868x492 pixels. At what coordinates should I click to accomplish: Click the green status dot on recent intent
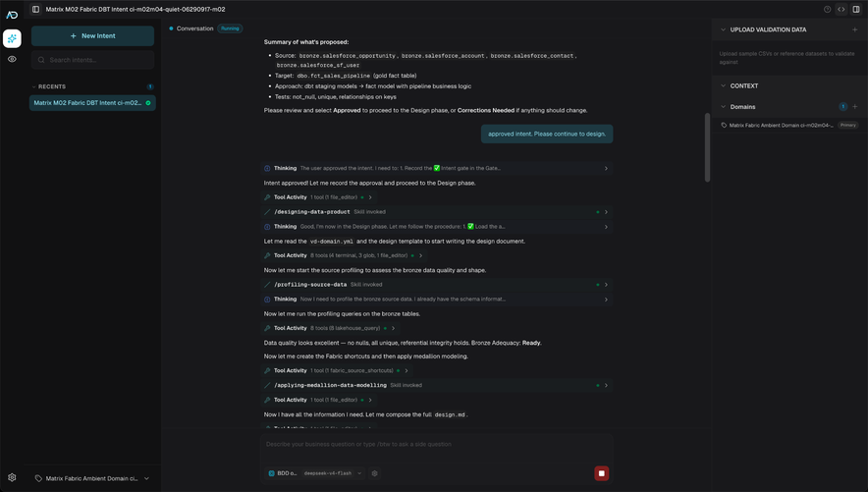coord(148,103)
